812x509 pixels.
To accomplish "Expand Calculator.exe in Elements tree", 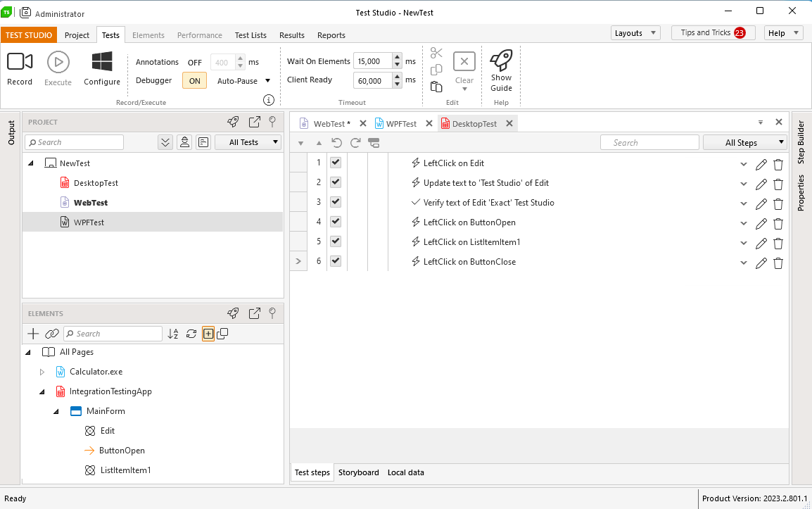I will [42, 372].
